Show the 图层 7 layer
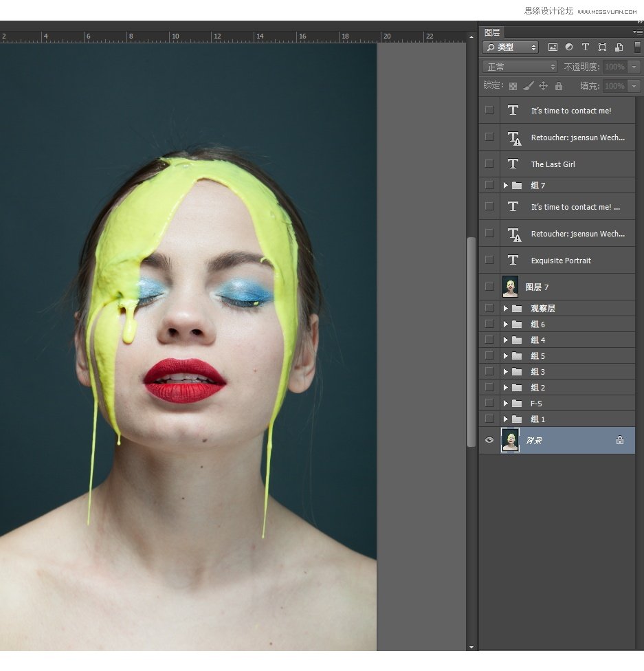 (489, 287)
